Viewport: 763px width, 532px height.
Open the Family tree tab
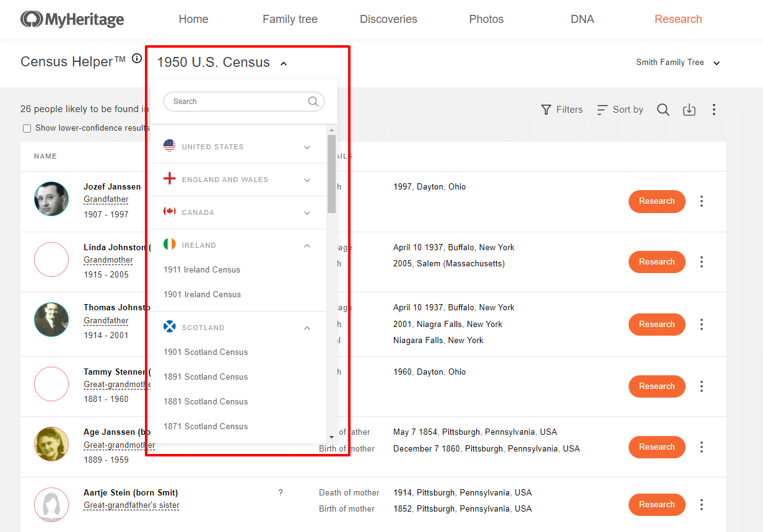(x=290, y=19)
